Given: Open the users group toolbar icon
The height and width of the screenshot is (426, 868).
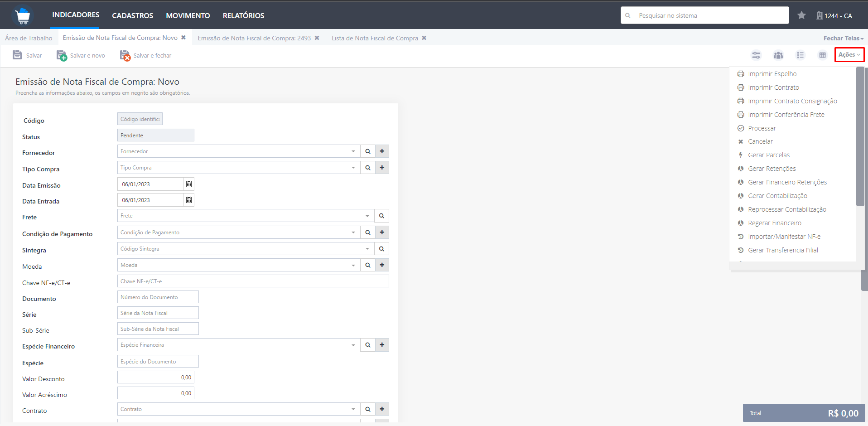Looking at the screenshot, I should (778, 55).
